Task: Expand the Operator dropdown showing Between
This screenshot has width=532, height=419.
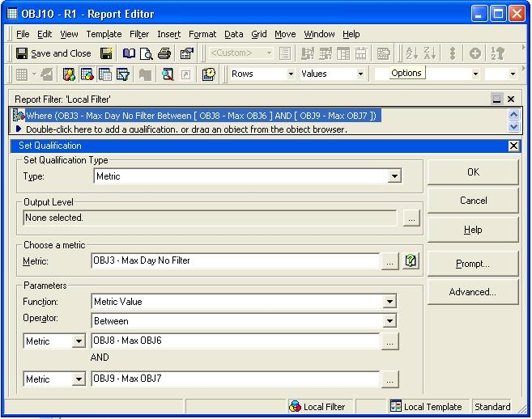Action: (389, 320)
